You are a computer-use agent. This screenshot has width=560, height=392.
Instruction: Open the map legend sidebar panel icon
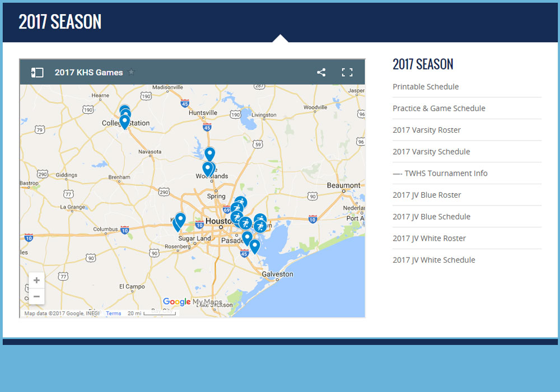[37, 72]
